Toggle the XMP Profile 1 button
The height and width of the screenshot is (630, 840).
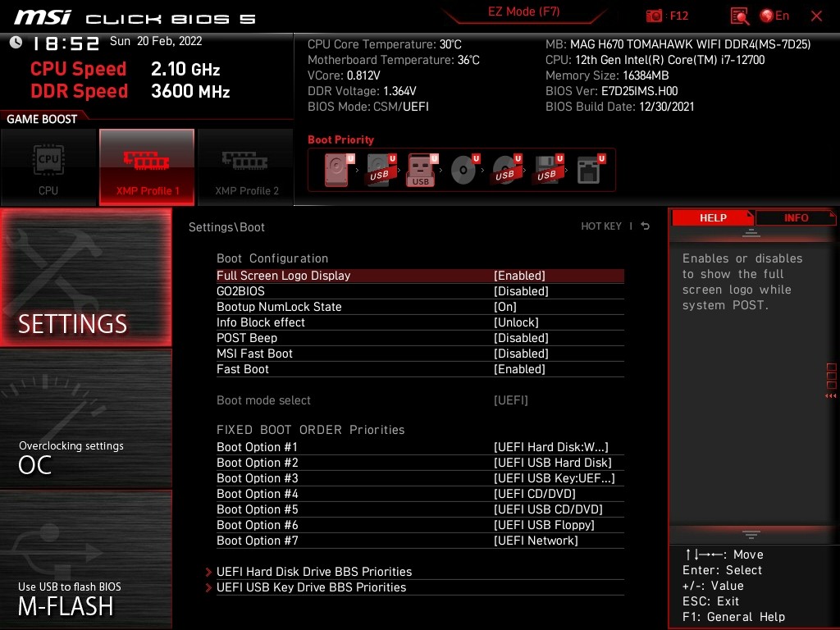147,167
